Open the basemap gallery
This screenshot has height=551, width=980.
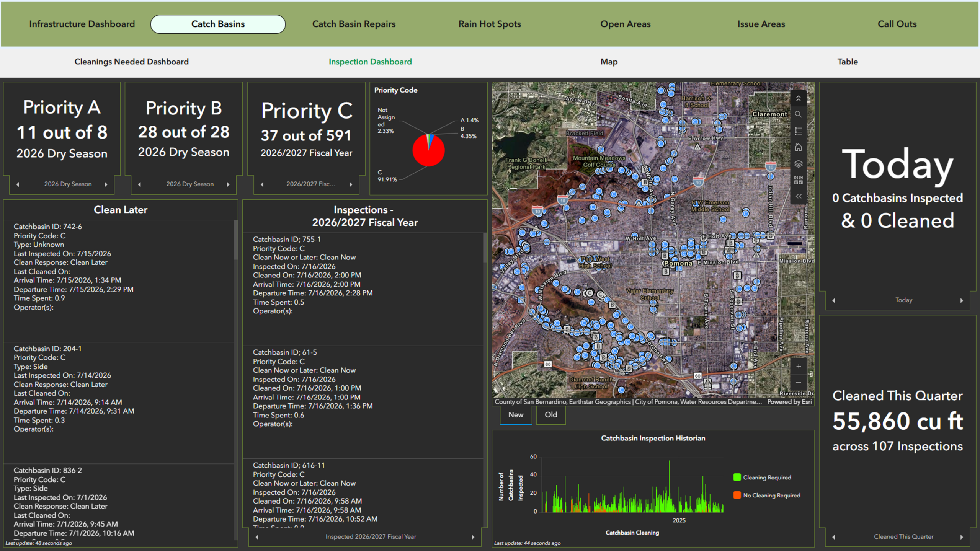(x=798, y=180)
